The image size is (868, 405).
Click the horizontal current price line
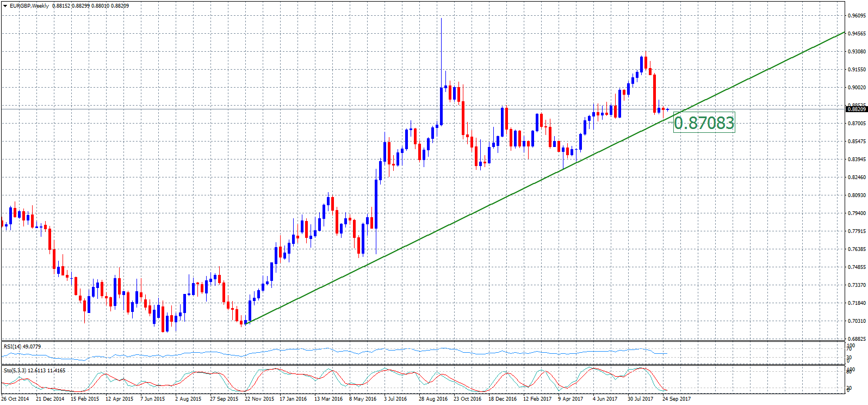point(218,109)
